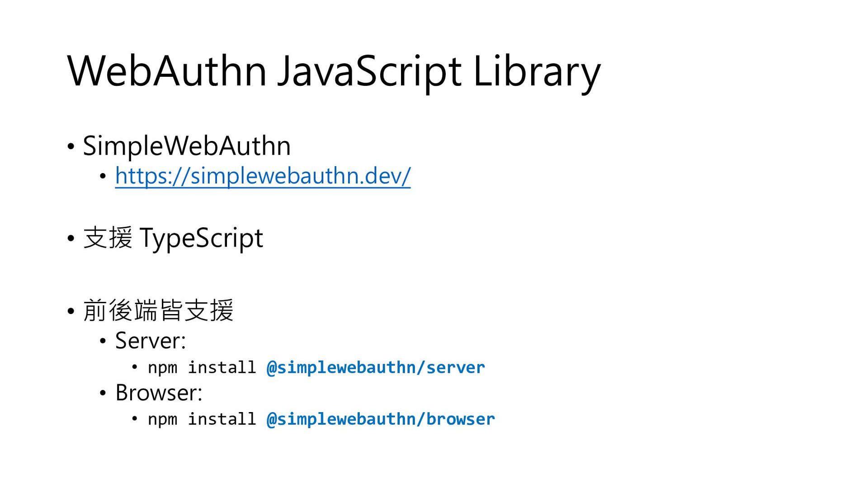
Task: Click the 前後端皆支援 bullet
Action: [158, 310]
